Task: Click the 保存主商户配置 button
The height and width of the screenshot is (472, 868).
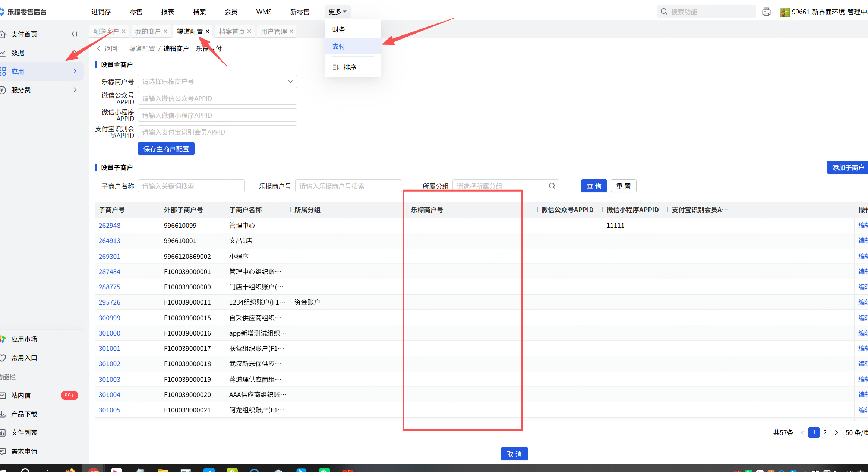Action: 166,149
